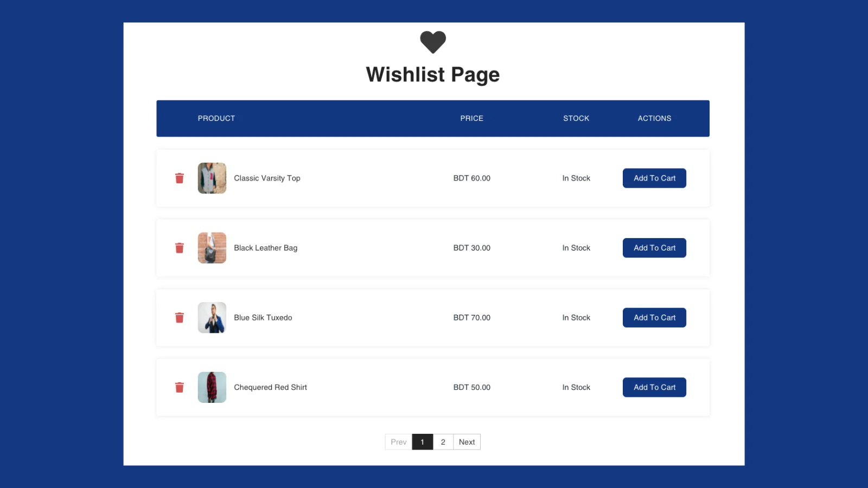Screen dimensions: 868x488
Task: Open Chequered Red Shirt product thumbnail
Action: (212, 387)
